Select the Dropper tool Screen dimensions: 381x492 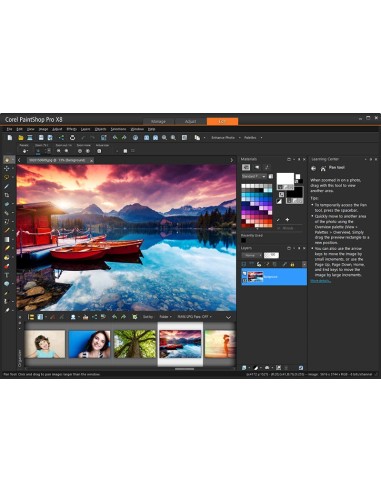7,186
